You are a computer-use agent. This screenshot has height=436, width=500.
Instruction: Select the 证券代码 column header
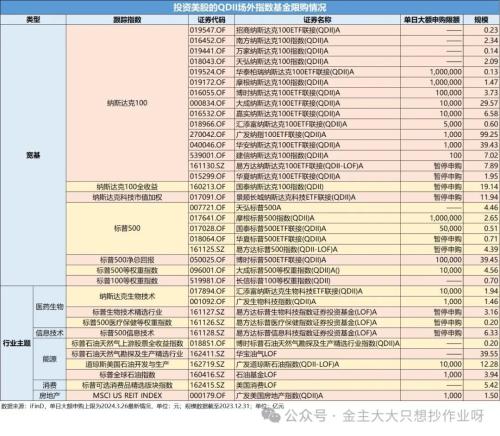point(211,20)
